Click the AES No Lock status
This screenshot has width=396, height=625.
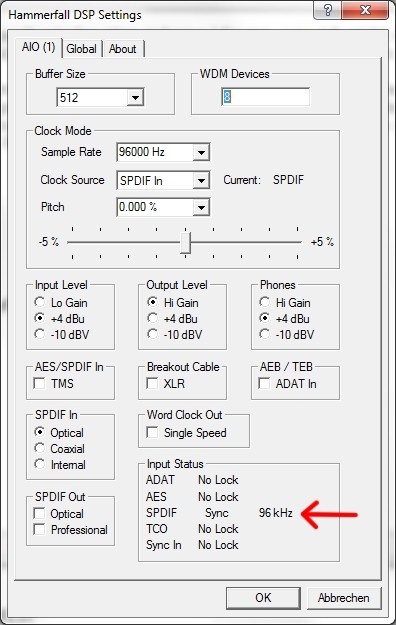[x=218, y=497]
